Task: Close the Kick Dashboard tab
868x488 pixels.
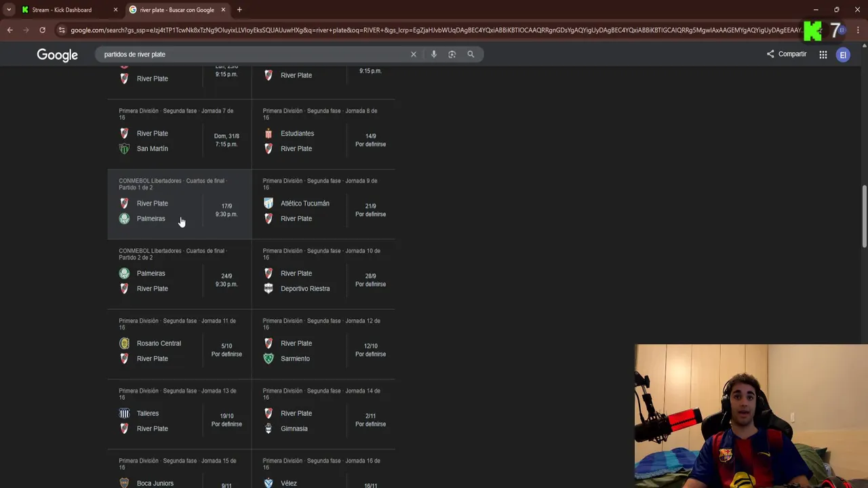Action: (115, 9)
